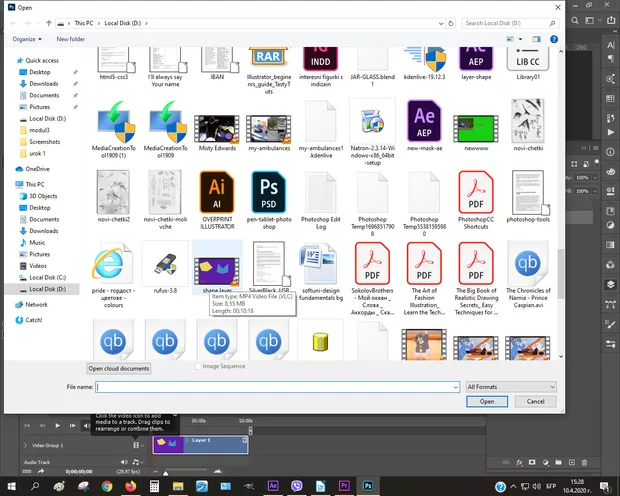Click New folder in the toolbar
The height and width of the screenshot is (496, 620).
click(70, 39)
